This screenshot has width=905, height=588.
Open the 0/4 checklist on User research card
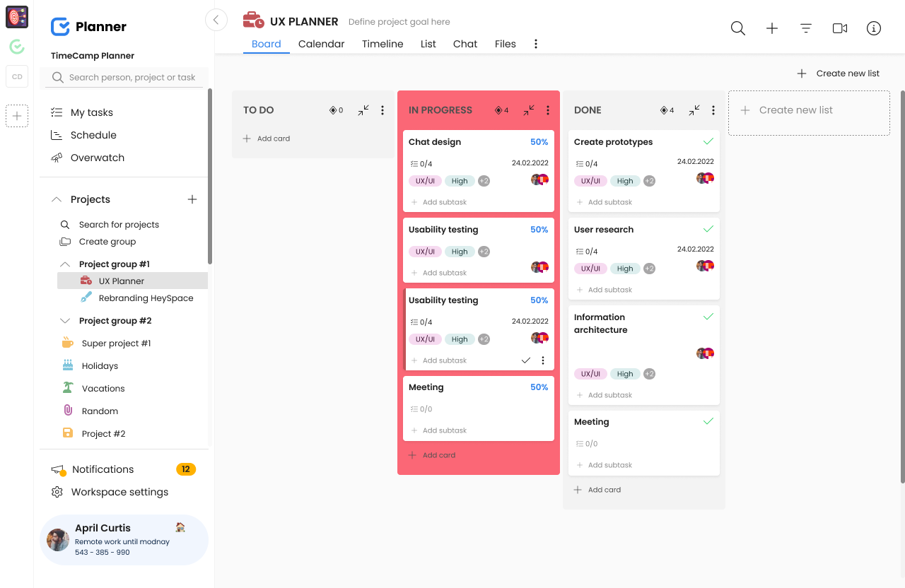pyautogui.click(x=587, y=252)
